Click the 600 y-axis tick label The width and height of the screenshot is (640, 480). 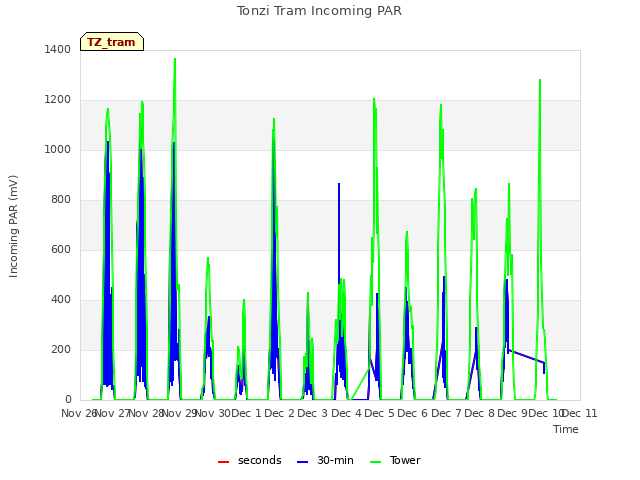click(x=61, y=249)
